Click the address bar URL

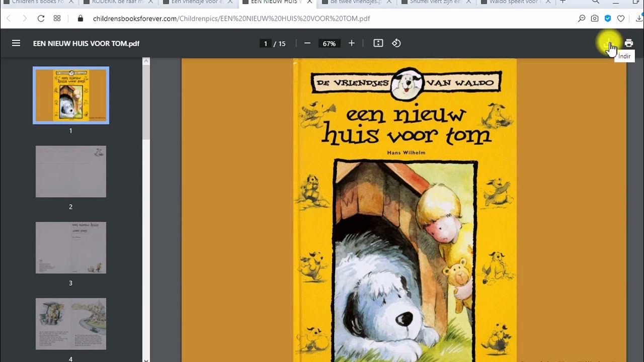pos(231,19)
